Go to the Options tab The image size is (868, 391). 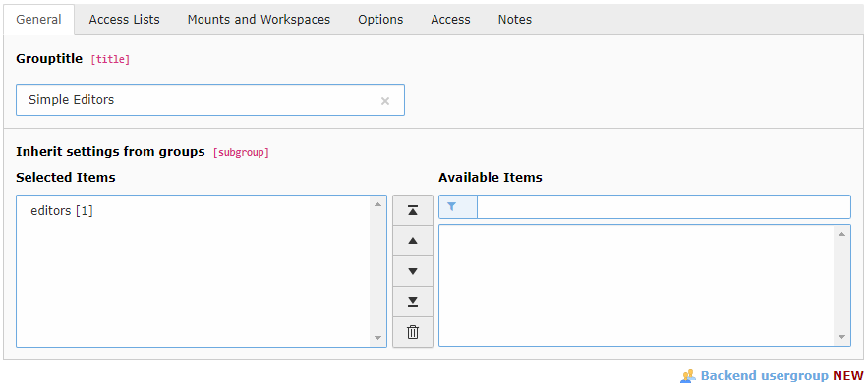[380, 20]
